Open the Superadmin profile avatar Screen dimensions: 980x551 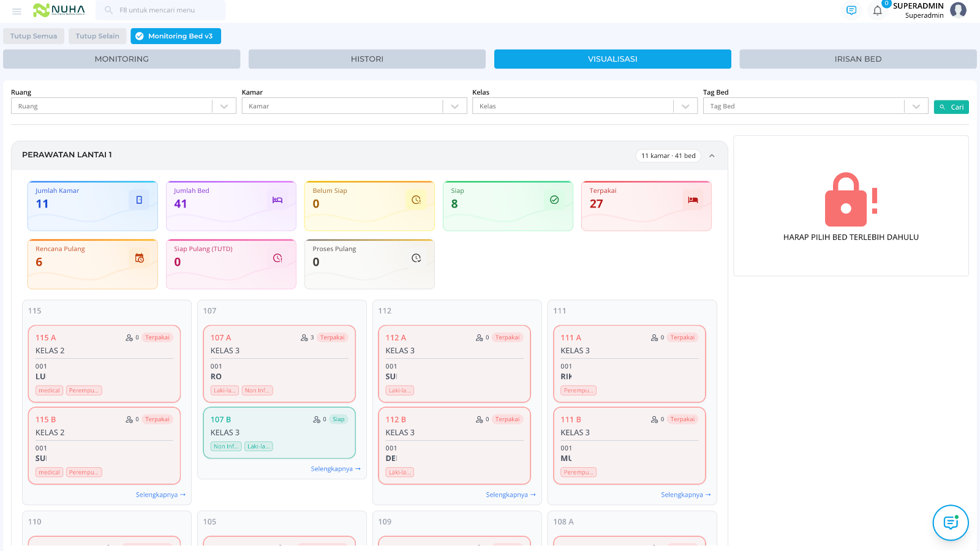click(958, 10)
